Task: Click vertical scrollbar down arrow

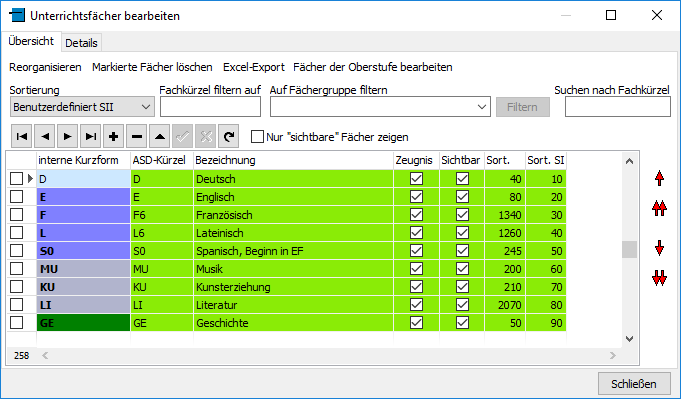Action: pos(629,339)
